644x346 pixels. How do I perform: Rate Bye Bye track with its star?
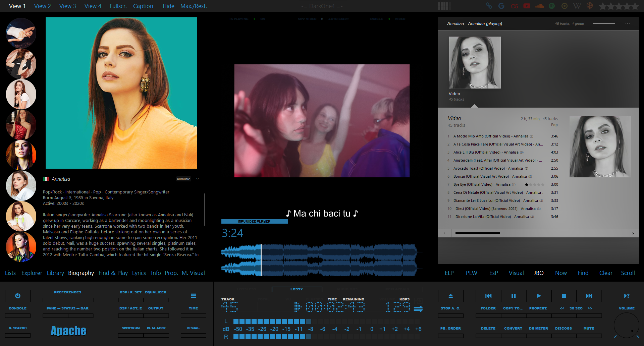(527, 185)
